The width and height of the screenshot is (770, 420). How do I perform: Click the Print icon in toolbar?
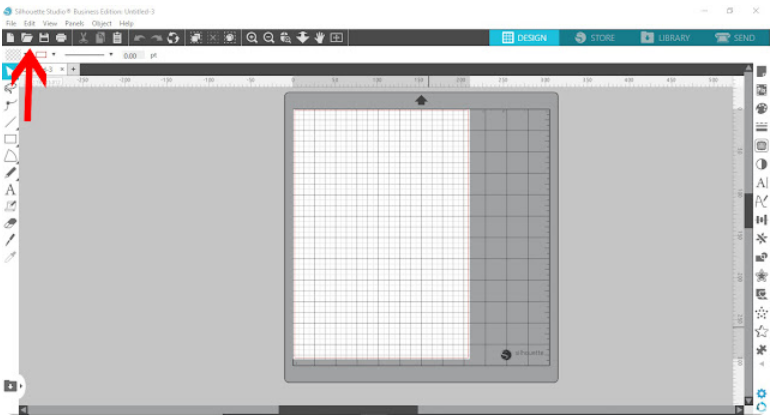click(x=62, y=38)
